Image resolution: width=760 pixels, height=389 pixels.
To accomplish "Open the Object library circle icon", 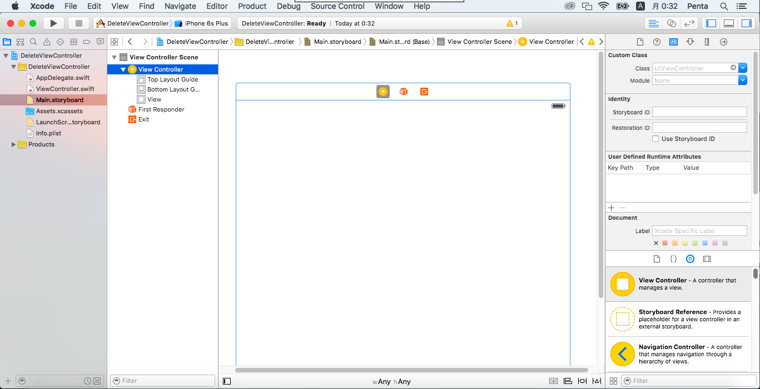I will tap(690, 259).
